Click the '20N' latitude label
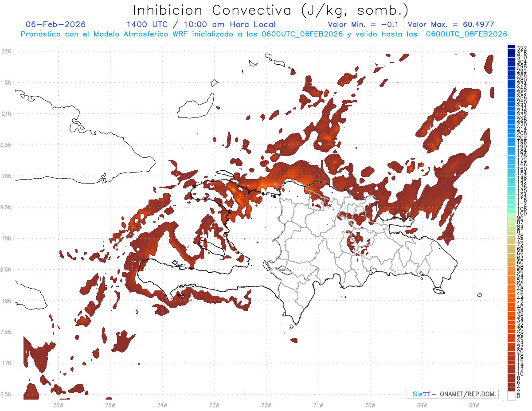The height and width of the screenshot is (411, 532). coord(6,176)
